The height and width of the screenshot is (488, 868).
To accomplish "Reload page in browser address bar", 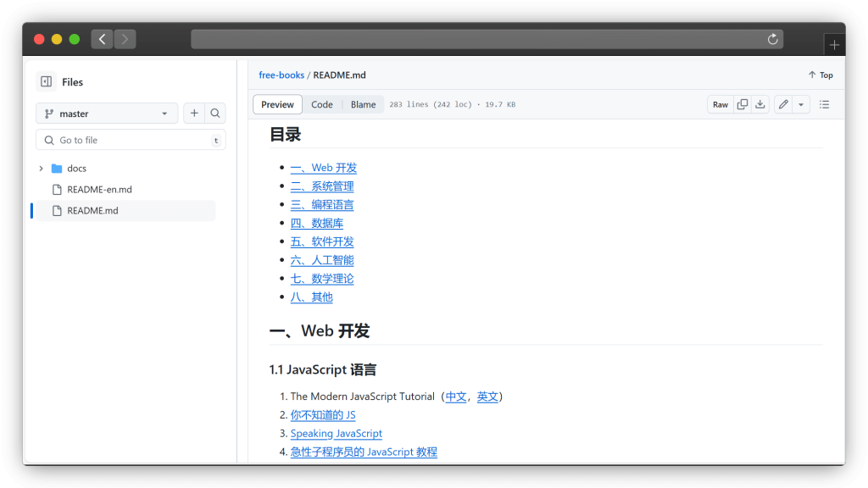I will click(772, 39).
